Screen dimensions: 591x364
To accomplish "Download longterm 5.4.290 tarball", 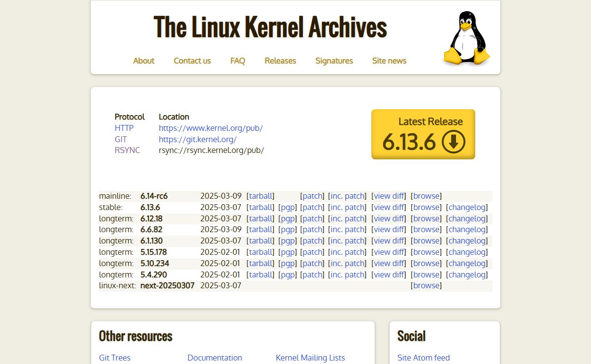I will click(x=261, y=274).
